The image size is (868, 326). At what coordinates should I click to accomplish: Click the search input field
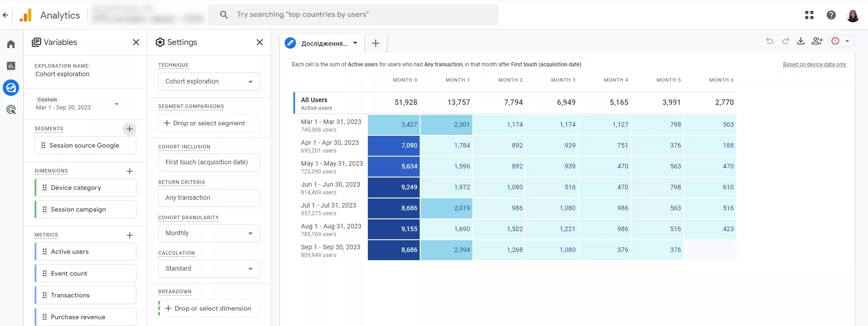tap(353, 15)
